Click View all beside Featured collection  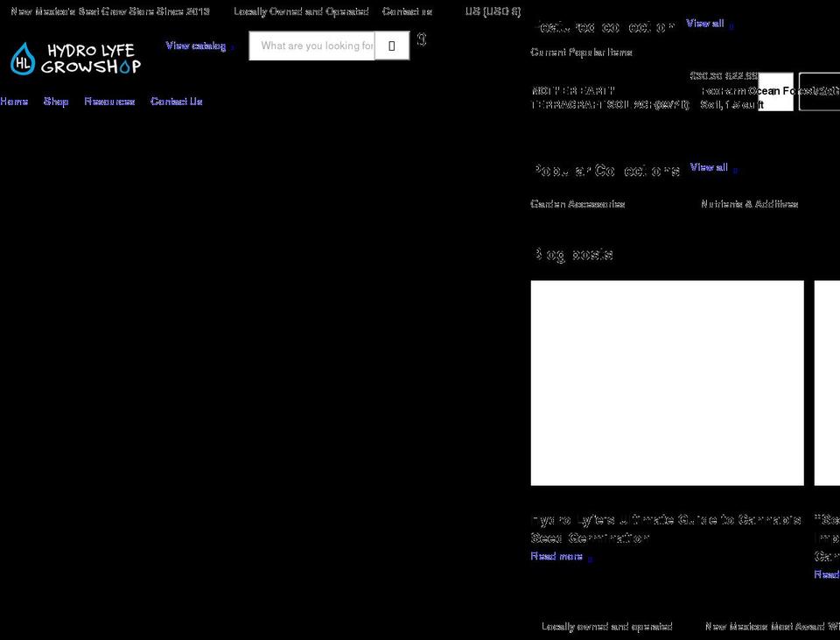click(709, 24)
